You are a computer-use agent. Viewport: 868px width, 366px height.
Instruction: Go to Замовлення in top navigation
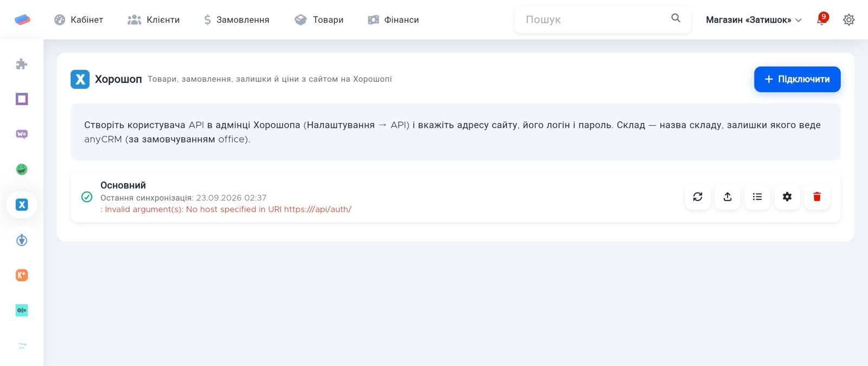237,20
